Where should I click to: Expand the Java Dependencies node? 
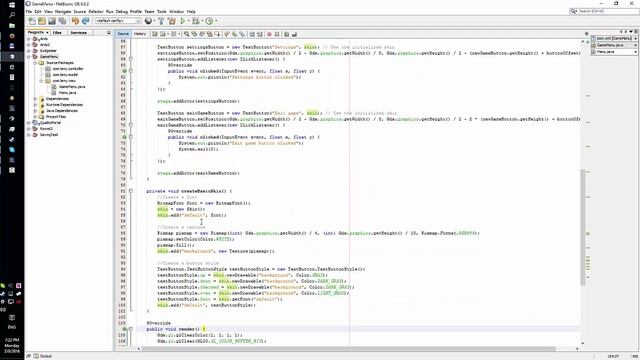pos(35,111)
